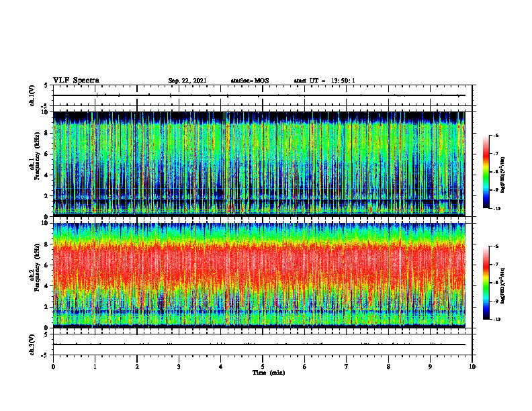Click inside the ch.1 spectrogram panel
Screen dimensions: 532x411
click(259, 164)
